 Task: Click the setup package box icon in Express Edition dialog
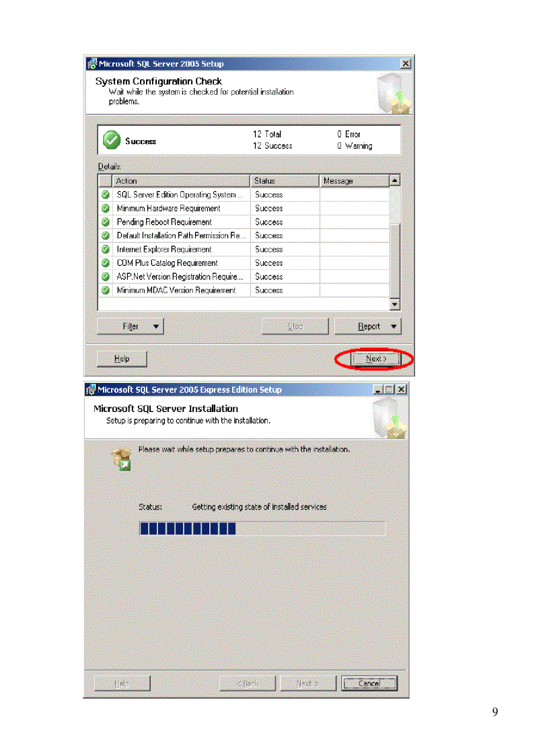[120, 458]
